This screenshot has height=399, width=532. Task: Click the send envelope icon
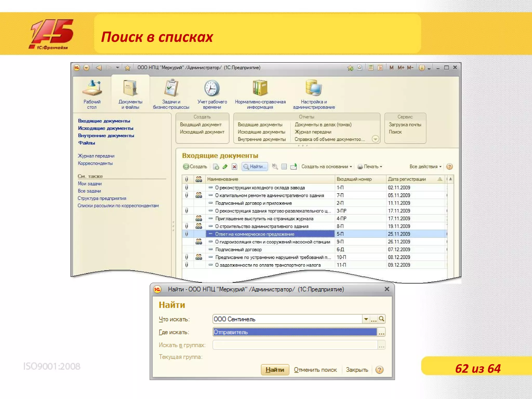coord(294,167)
